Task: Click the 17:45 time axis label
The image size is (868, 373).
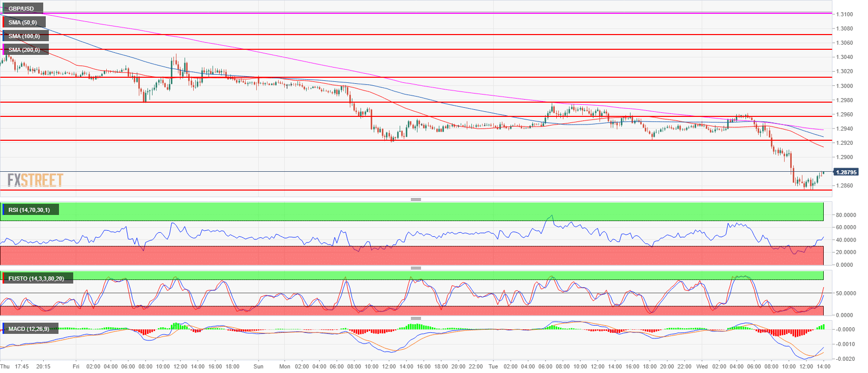Action: pos(22,366)
